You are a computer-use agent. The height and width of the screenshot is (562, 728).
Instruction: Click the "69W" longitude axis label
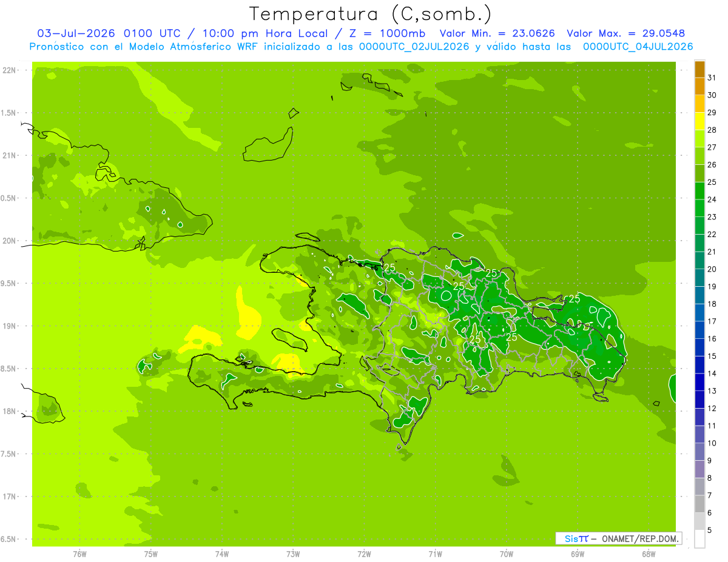pos(578,554)
